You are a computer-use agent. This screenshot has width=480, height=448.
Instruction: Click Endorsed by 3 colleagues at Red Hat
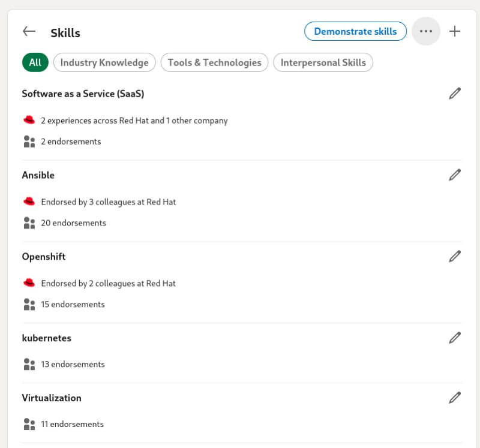108,202
